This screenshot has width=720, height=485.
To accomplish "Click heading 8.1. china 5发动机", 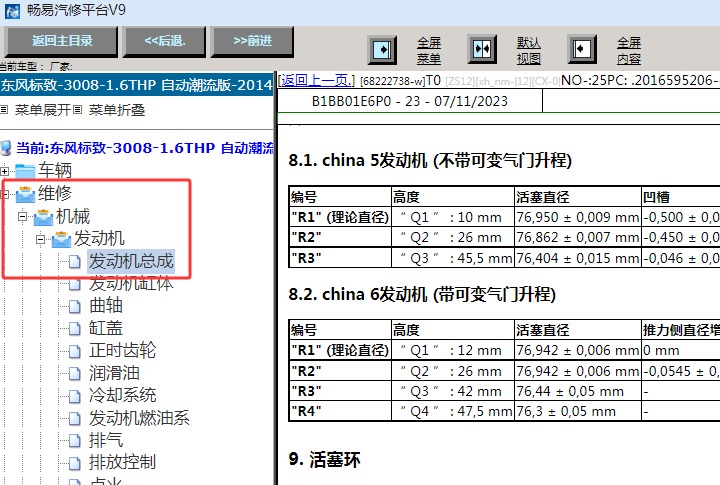I will pos(430,160).
